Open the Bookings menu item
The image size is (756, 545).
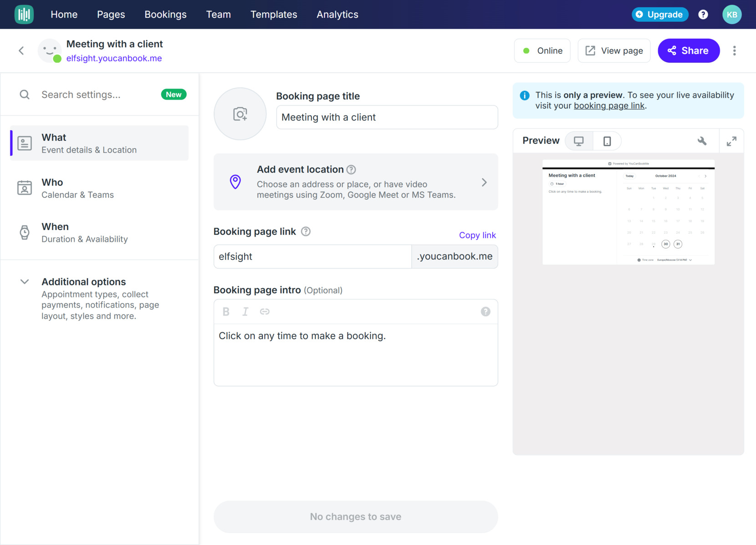[x=165, y=14]
